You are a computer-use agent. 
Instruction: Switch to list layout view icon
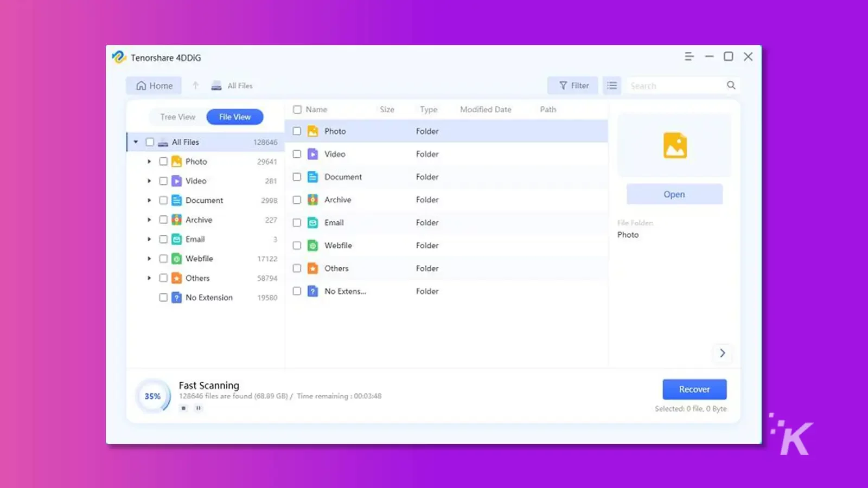click(x=612, y=85)
